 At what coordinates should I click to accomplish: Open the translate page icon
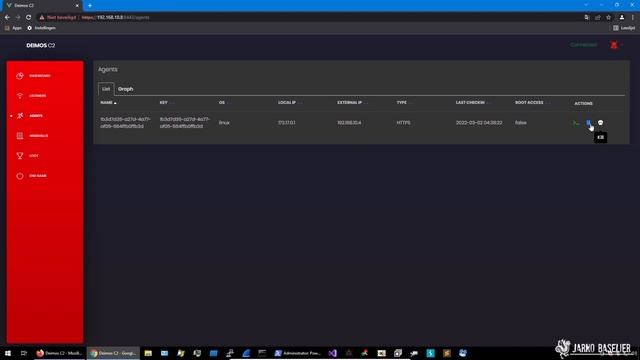pyautogui.click(x=587, y=18)
